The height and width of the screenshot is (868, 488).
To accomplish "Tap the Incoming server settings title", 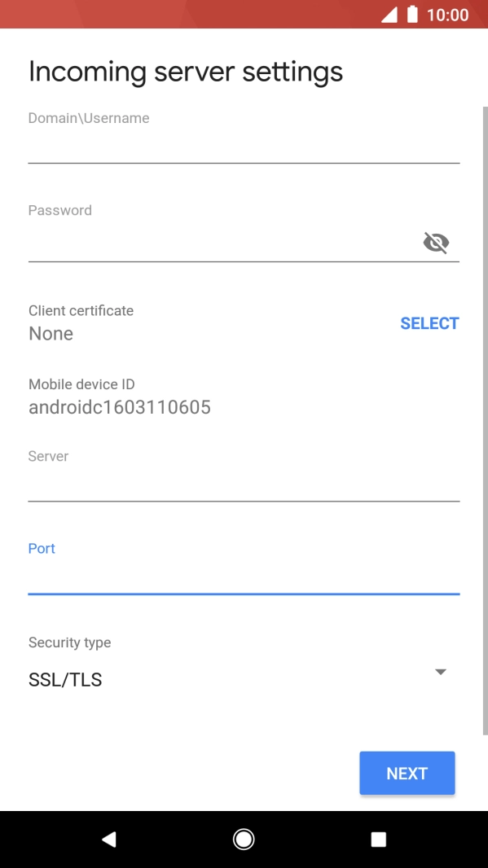I will click(x=186, y=72).
